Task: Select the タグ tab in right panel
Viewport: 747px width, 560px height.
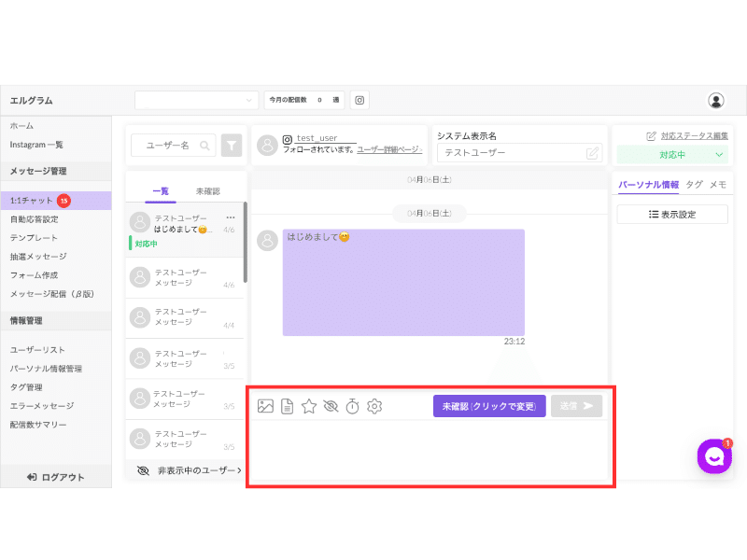Action: tap(694, 185)
